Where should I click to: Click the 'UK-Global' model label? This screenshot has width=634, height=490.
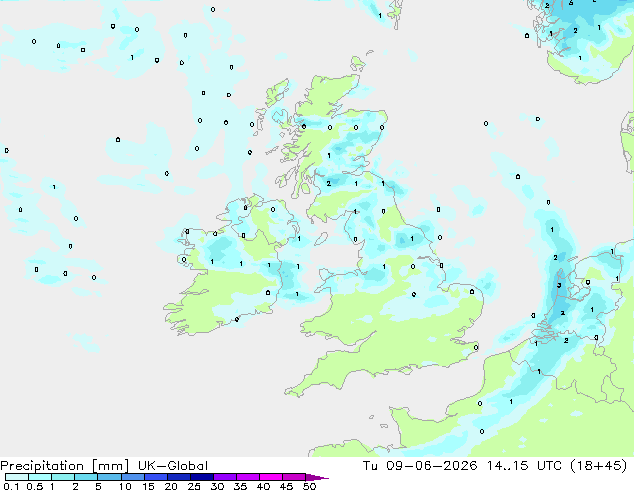[x=173, y=466]
